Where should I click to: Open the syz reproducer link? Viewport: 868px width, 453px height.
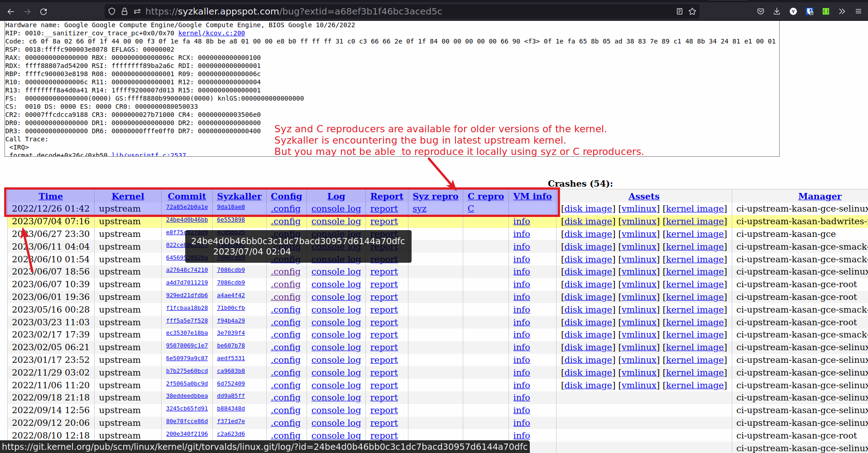[x=419, y=209]
